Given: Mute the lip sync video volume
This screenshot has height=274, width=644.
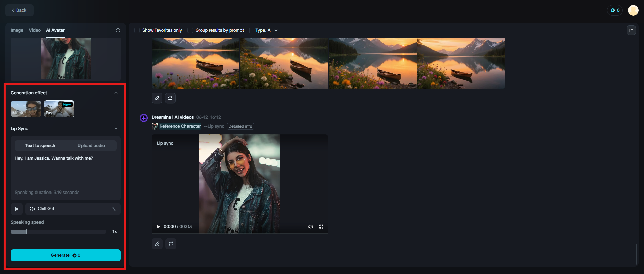Looking at the screenshot, I should click(x=311, y=227).
